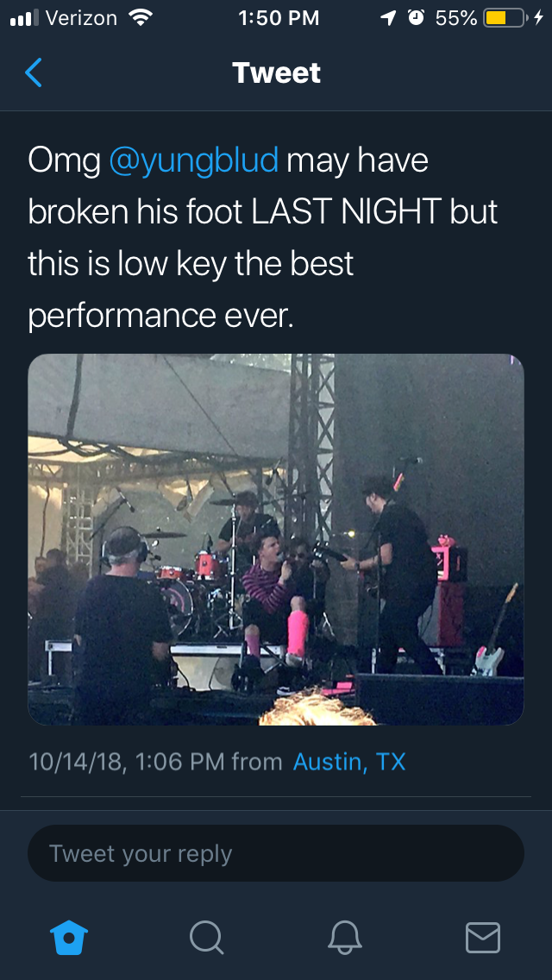
Task: Focus the Tweet your reply field
Action: (x=276, y=853)
